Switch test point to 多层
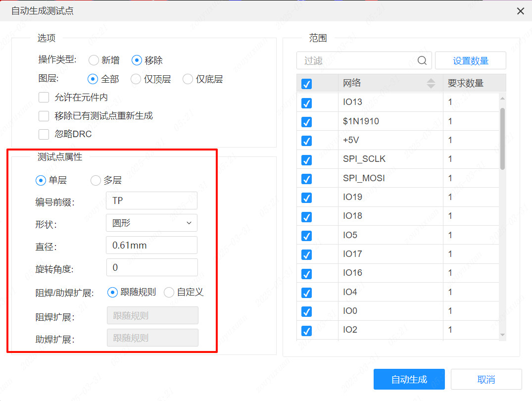This screenshot has width=532, height=401. (x=95, y=180)
